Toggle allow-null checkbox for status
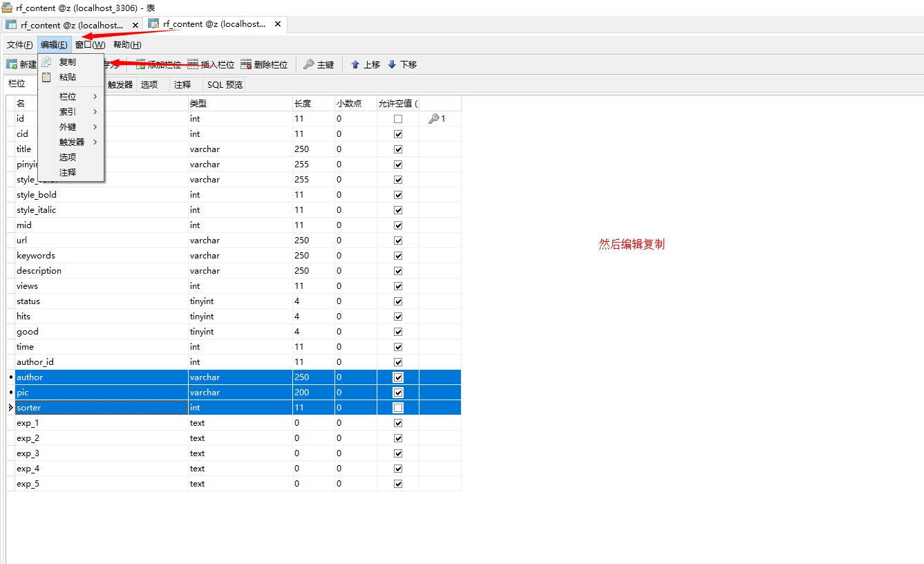This screenshot has height=564, width=924. 398,301
